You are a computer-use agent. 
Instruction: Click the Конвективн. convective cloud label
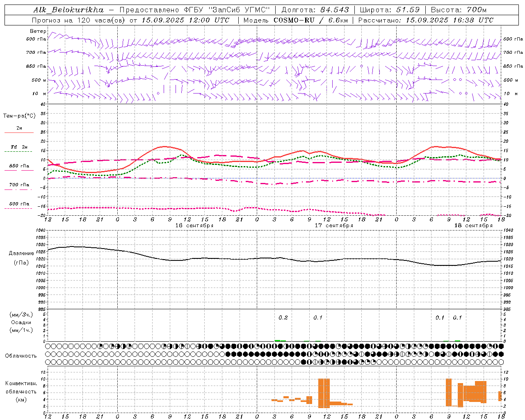coord(21,383)
